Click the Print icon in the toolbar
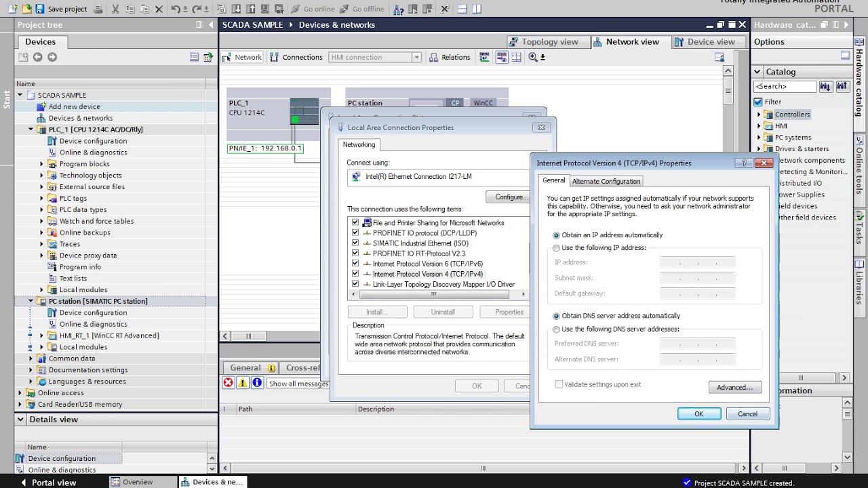 click(x=98, y=9)
